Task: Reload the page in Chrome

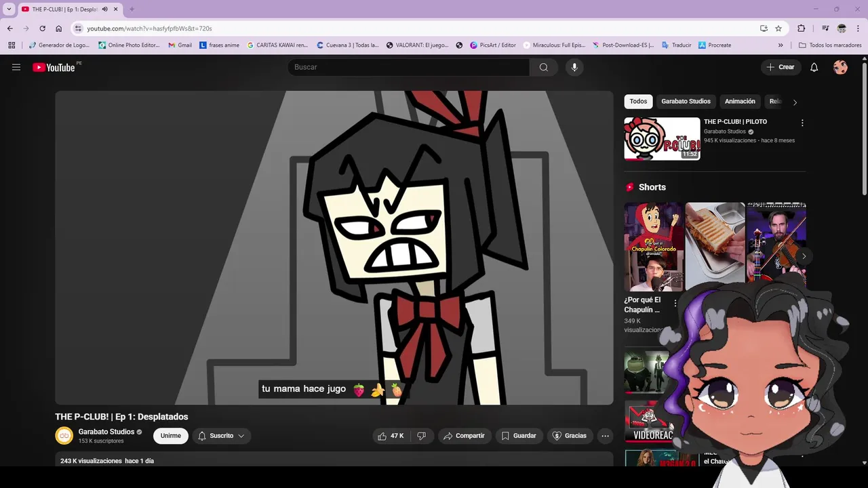Action: [42, 28]
